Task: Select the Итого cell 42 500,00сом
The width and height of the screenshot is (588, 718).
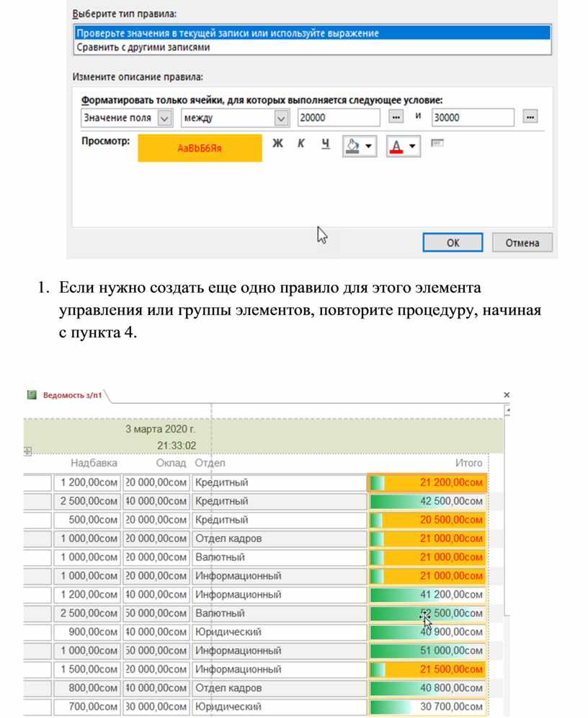Action: [x=427, y=501]
